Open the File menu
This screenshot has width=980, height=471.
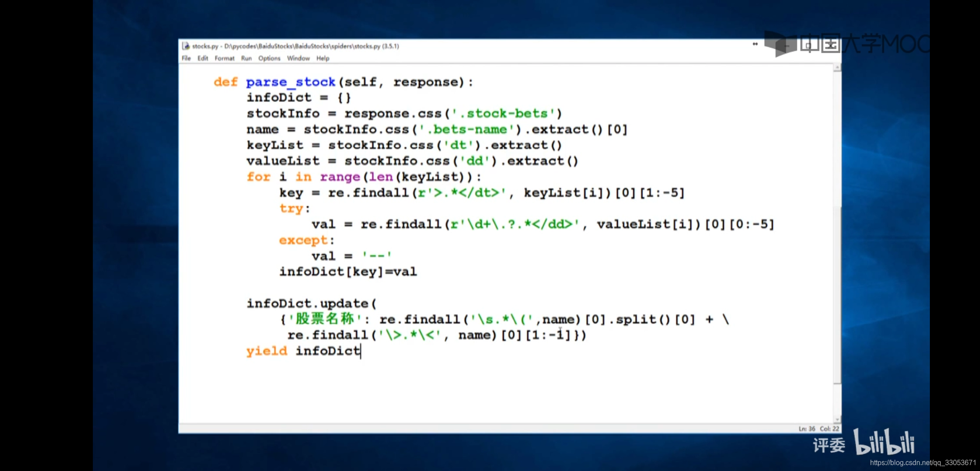pos(186,58)
